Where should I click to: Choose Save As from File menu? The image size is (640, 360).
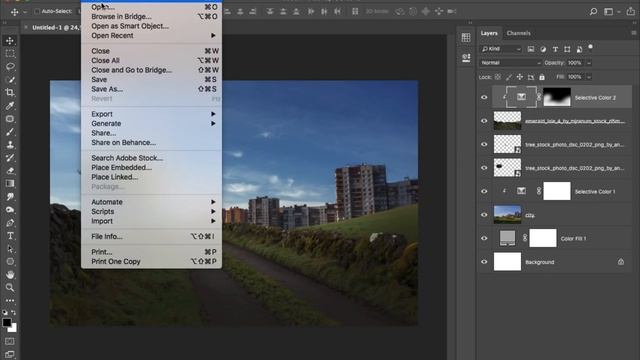(x=152, y=89)
